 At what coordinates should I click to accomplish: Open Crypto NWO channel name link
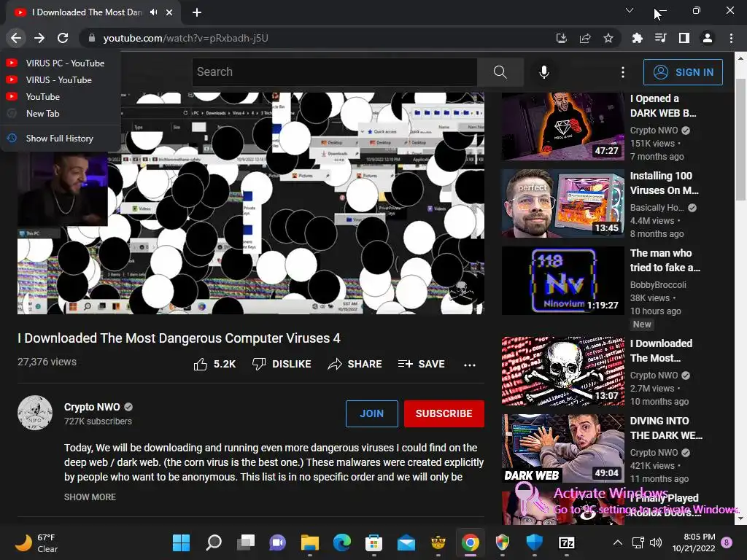click(x=92, y=407)
